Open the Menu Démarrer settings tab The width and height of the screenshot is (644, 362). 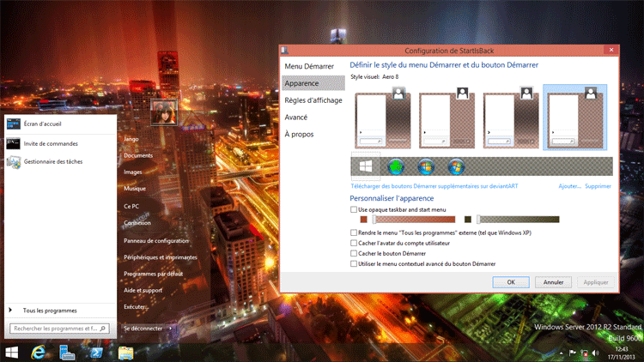coord(309,66)
